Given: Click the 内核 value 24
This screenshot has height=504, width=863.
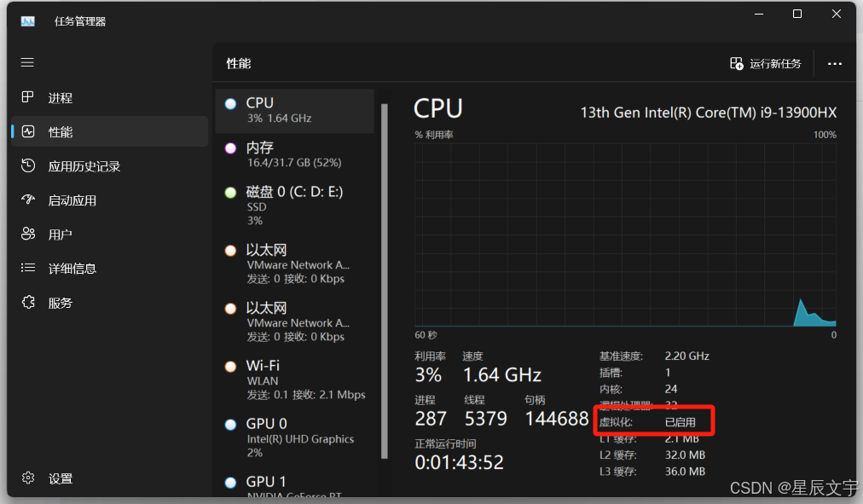Looking at the screenshot, I should tap(671, 389).
